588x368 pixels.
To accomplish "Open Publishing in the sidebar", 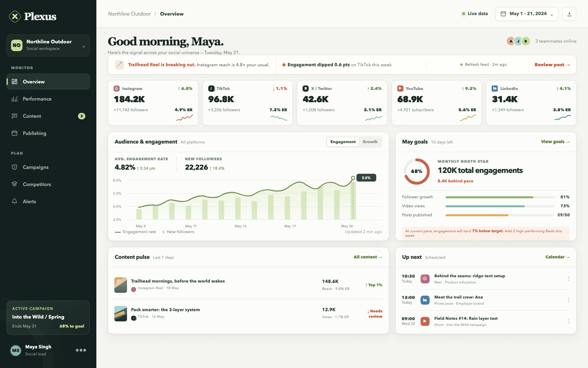I will tap(48, 133).
